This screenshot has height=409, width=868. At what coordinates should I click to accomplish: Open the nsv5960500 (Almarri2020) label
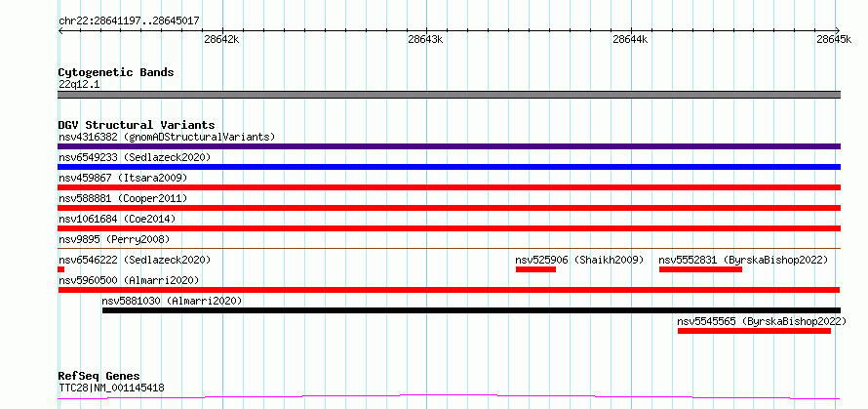[129, 280]
